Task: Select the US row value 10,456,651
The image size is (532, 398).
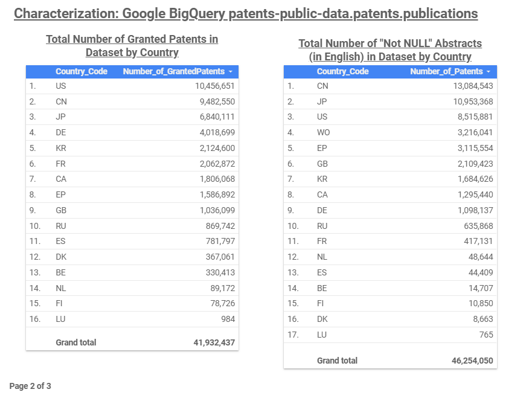Action: (215, 86)
